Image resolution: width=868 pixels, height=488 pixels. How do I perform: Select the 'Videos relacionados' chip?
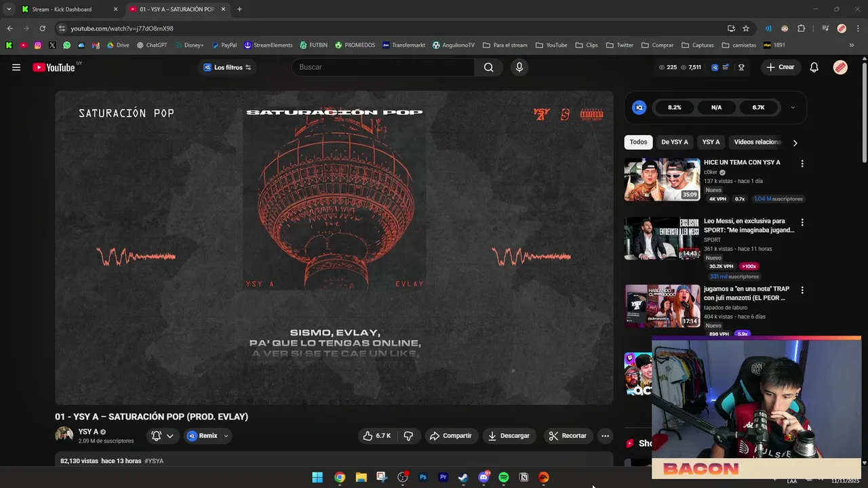[x=757, y=142]
